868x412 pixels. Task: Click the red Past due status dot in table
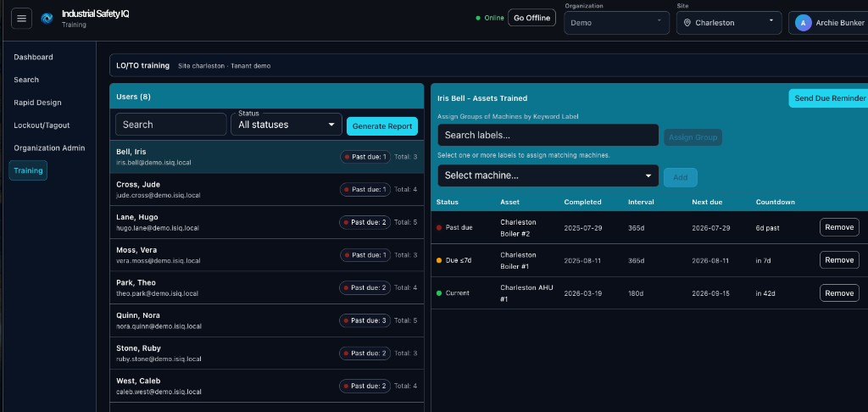[x=440, y=227]
